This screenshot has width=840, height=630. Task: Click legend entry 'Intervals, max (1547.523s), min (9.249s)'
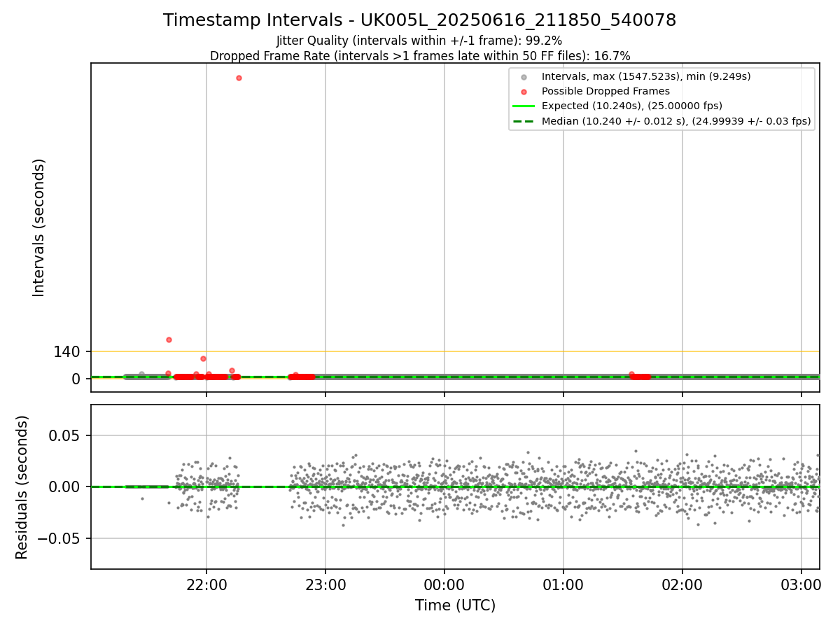(646, 76)
